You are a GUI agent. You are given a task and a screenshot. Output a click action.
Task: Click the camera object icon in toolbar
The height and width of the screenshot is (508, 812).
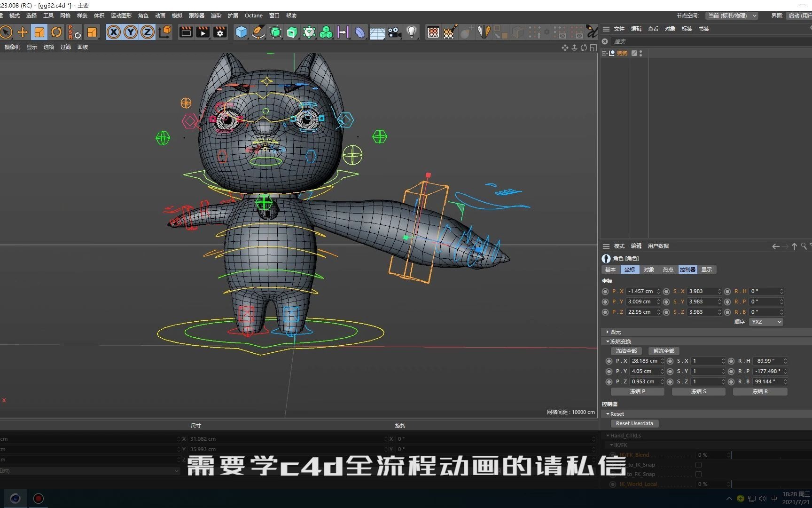pos(394,32)
